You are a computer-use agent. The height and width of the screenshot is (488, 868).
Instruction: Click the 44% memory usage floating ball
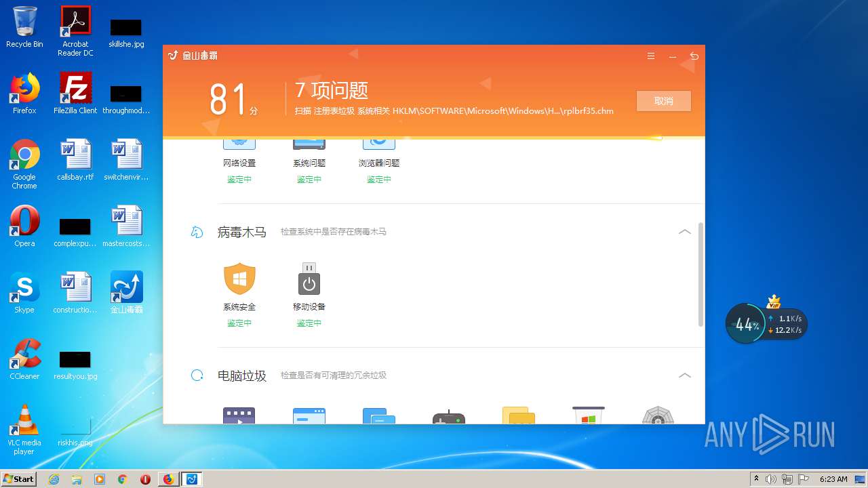(x=747, y=325)
